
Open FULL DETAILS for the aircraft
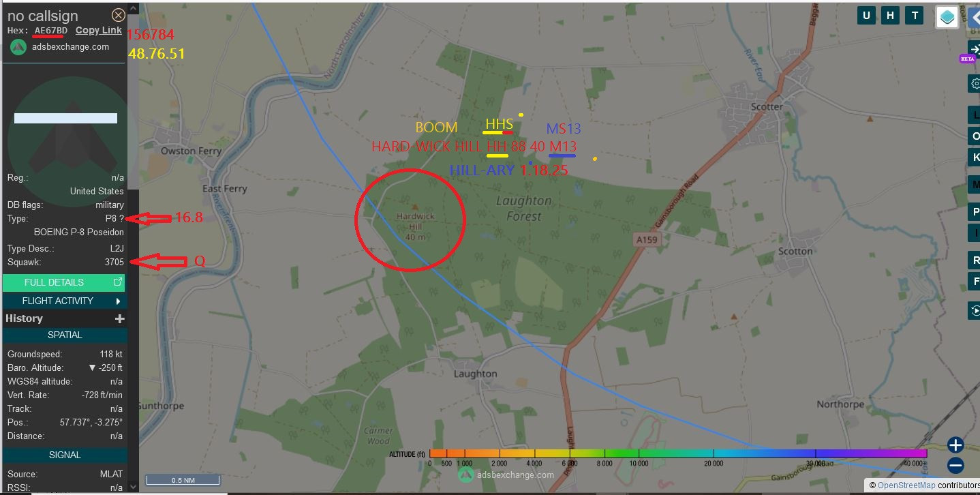coord(64,282)
